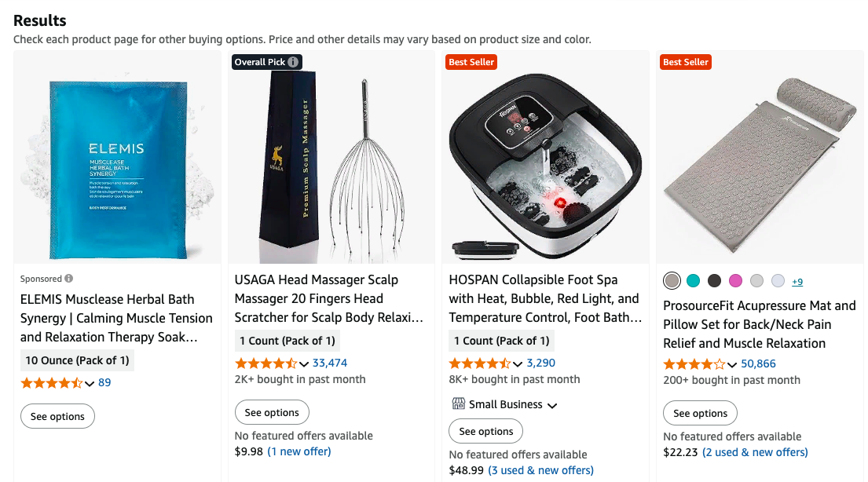Click the ELEMIS bath synergy star rating
The height and width of the screenshot is (482, 868).
click(51, 383)
